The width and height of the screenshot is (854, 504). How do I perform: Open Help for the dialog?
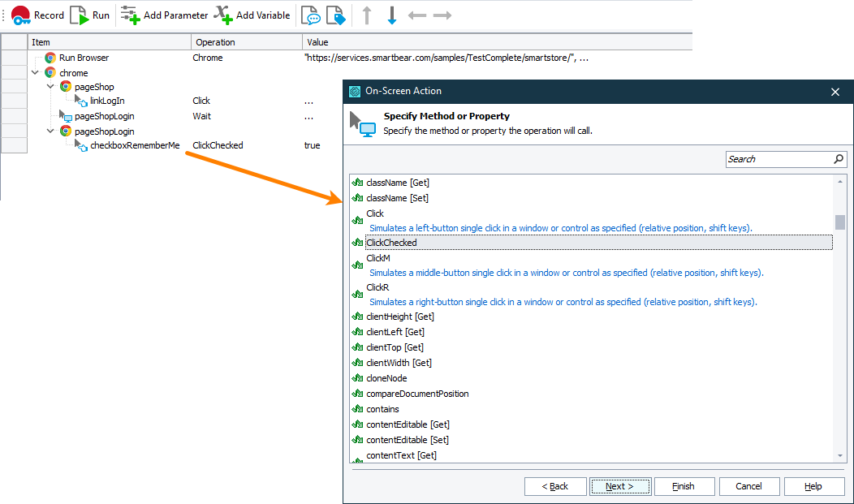point(813,486)
